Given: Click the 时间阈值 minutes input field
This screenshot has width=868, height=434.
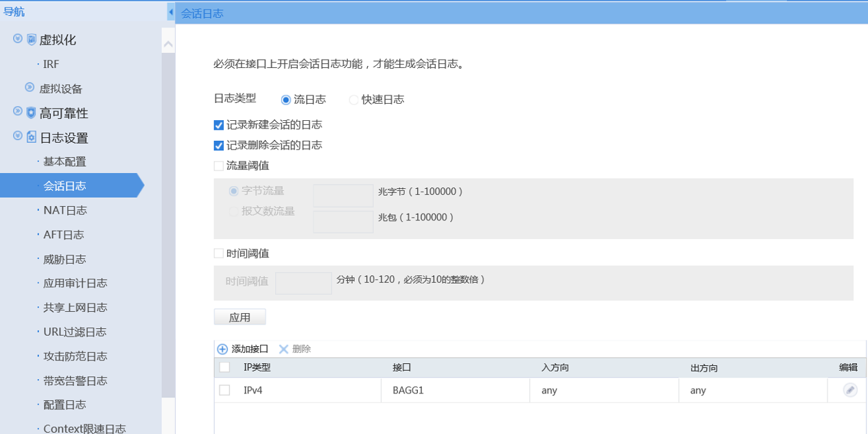Looking at the screenshot, I should coord(303,283).
